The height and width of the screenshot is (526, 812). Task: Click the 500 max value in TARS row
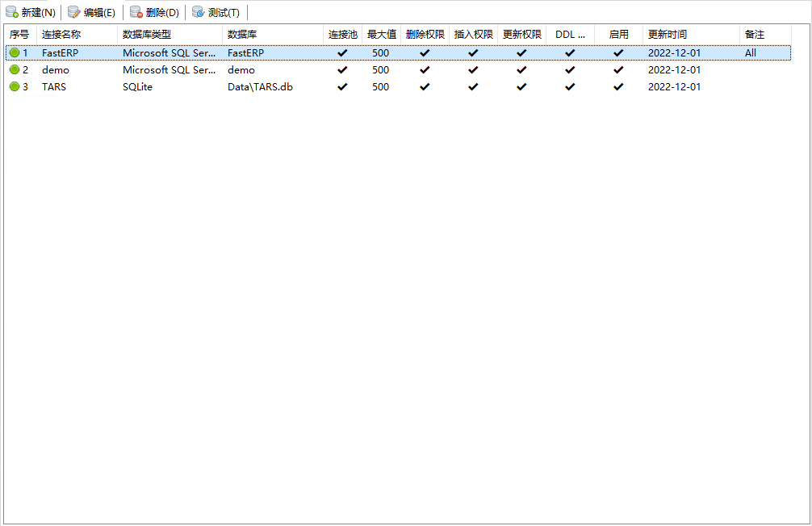pyautogui.click(x=381, y=87)
